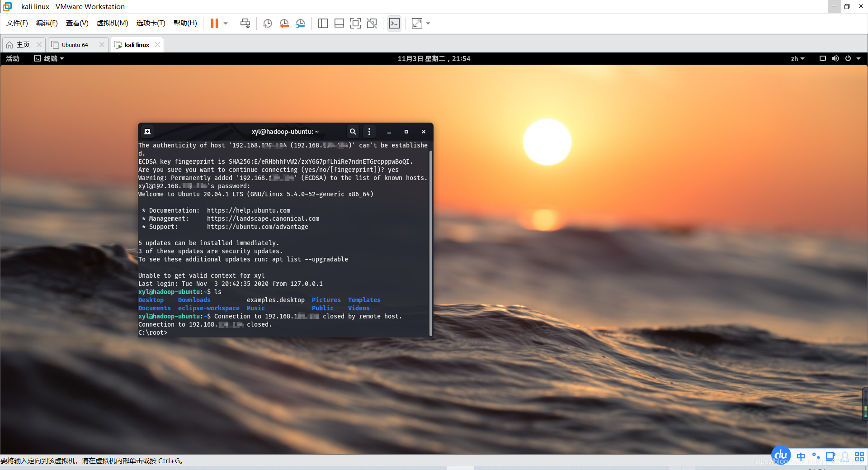
Task: Toggle the library sidebar view icon
Action: 323,24
